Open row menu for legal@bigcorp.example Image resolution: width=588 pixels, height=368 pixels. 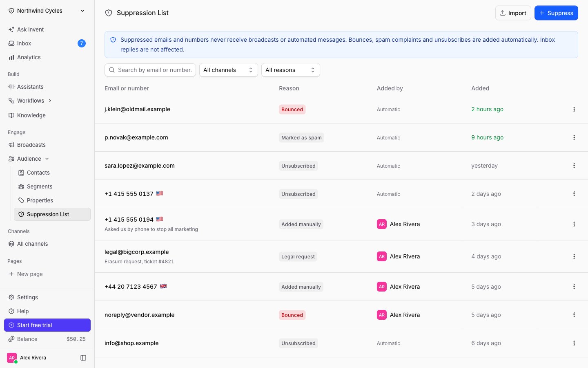574,256
